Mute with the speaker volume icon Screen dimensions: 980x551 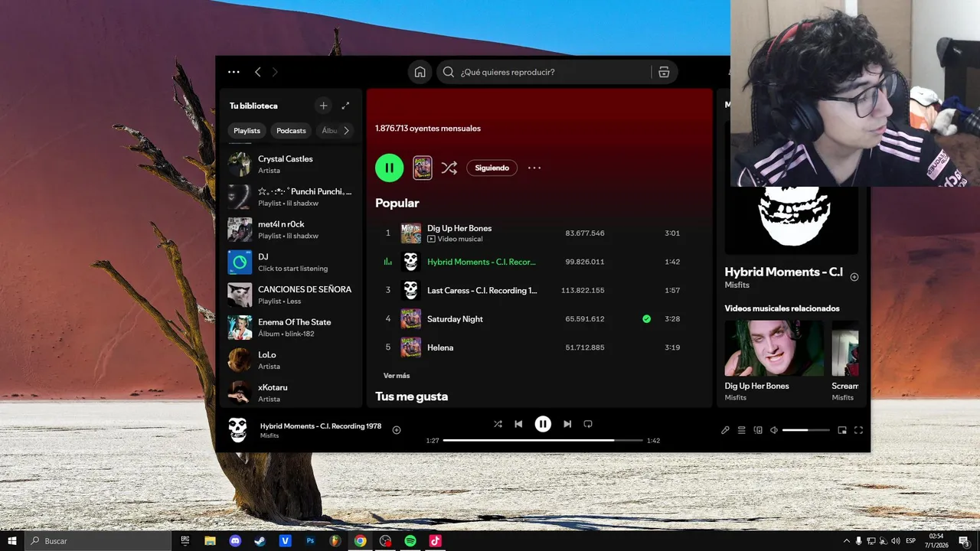click(x=774, y=430)
